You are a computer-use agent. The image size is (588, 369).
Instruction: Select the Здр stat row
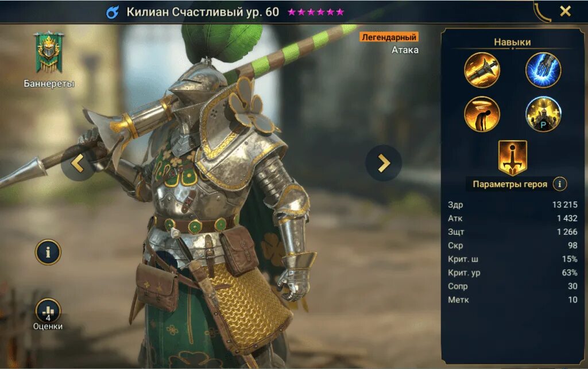(x=512, y=204)
